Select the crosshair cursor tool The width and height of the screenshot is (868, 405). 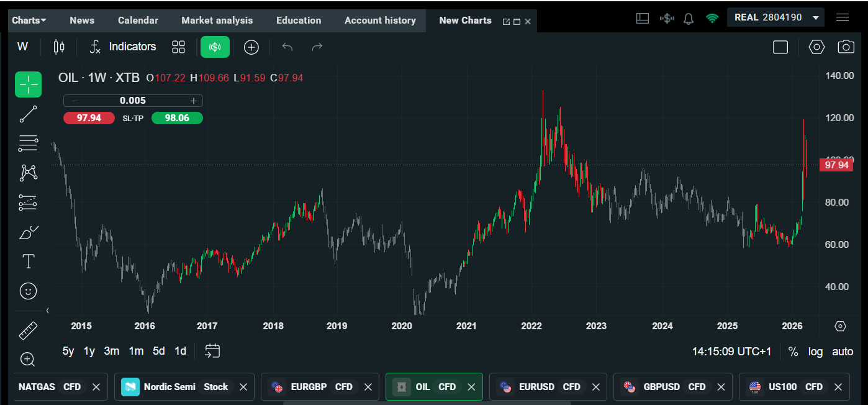[x=28, y=84]
